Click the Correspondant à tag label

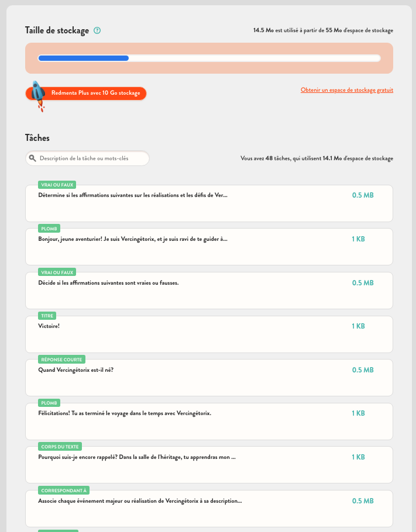64,490
